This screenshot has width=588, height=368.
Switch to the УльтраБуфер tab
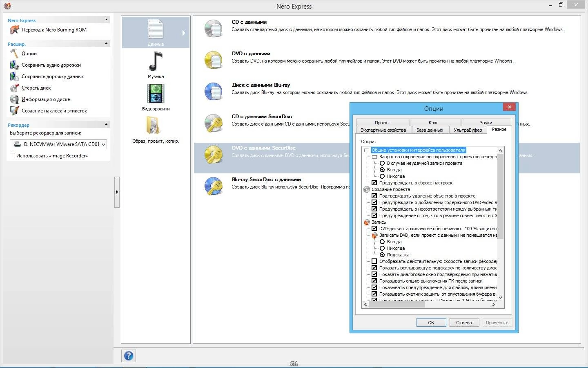[468, 130]
